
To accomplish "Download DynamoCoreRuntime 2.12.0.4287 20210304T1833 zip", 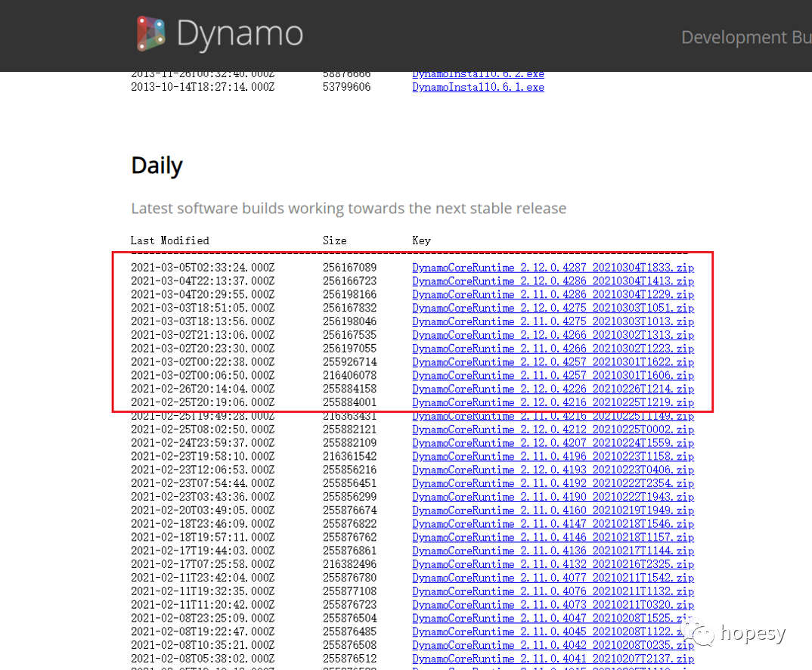I will point(553,268).
